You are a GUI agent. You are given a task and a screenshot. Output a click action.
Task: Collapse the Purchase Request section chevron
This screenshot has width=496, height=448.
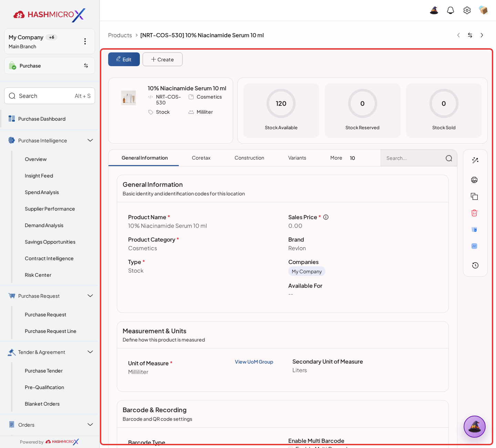pyautogui.click(x=90, y=296)
